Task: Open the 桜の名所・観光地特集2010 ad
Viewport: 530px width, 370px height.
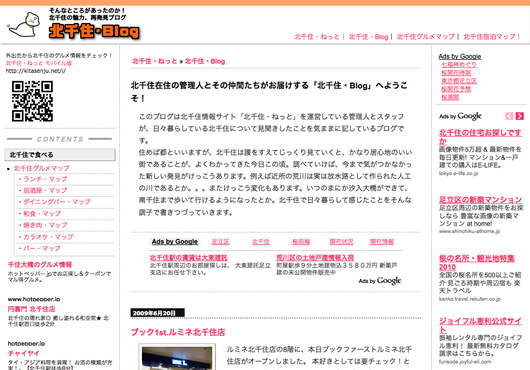Action: [x=477, y=263]
